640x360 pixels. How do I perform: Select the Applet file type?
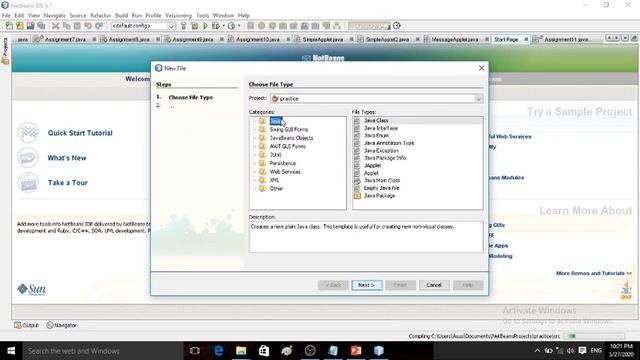coord(371,173)
